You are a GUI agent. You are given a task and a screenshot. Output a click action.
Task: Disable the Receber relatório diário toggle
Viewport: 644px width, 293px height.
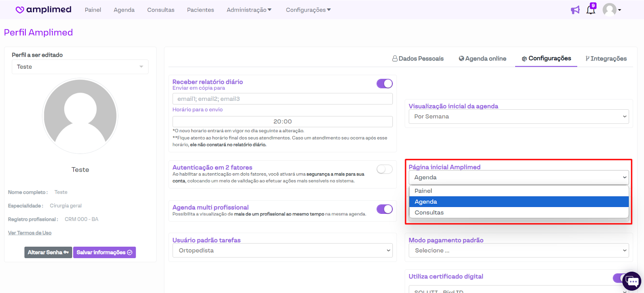click(384, 84)
